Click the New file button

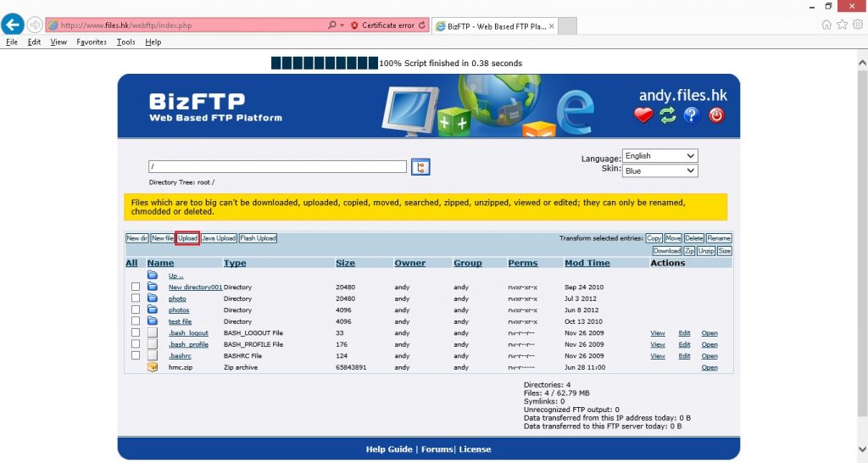pyautogui.click(x=162, y=238)
